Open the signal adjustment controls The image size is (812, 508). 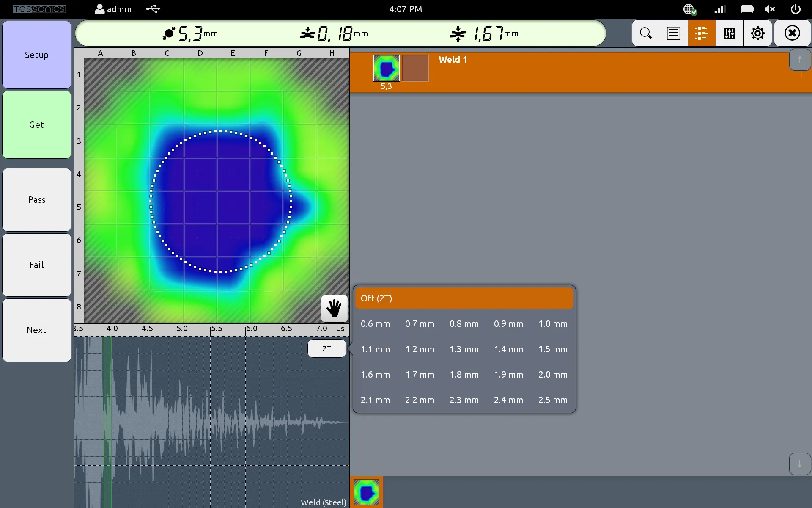(x=729, y=33)
